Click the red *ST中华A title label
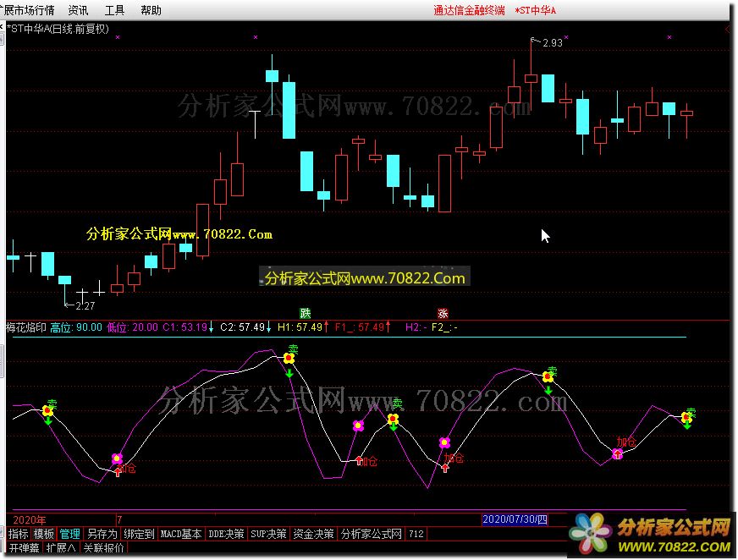This screenshot has width=738, height=560. (x=535, y=10)
